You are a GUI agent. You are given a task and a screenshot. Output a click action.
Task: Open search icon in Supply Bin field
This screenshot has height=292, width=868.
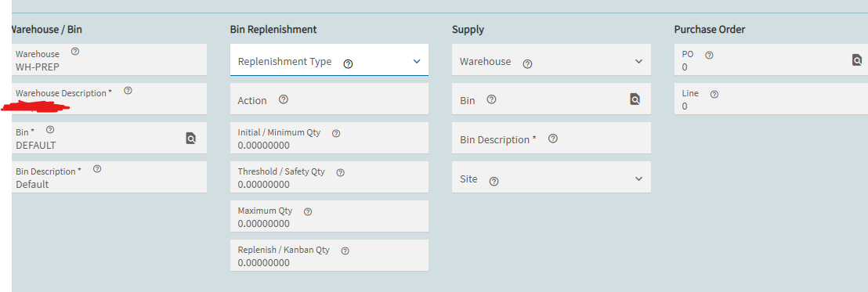click(x=635, y=99)
